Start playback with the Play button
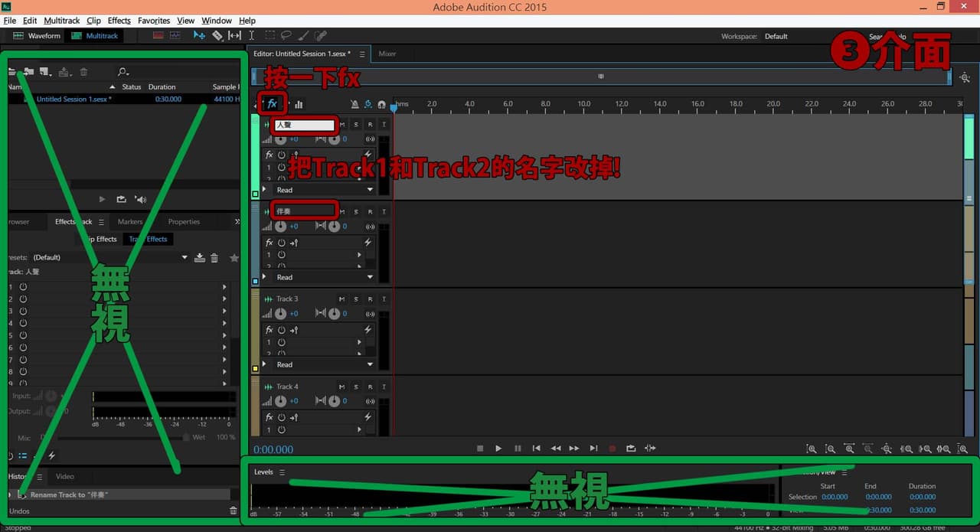Viewport: 980px width, 532px height. 498,449
